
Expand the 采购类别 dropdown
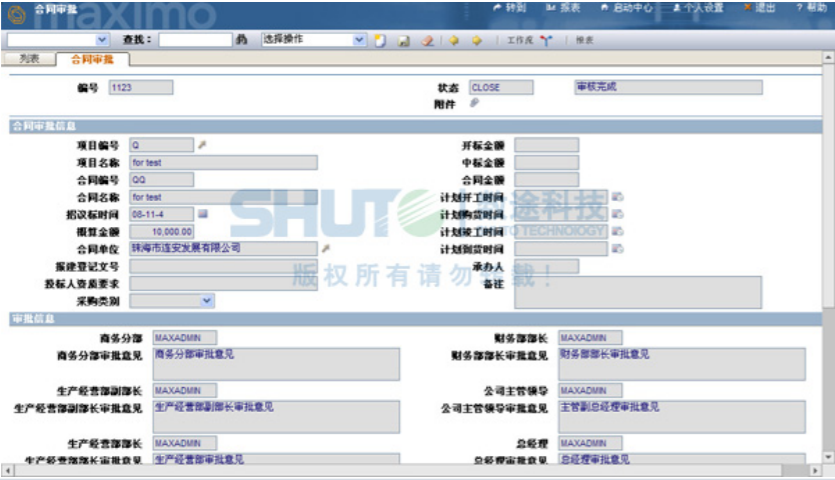(x=207, y=300)
